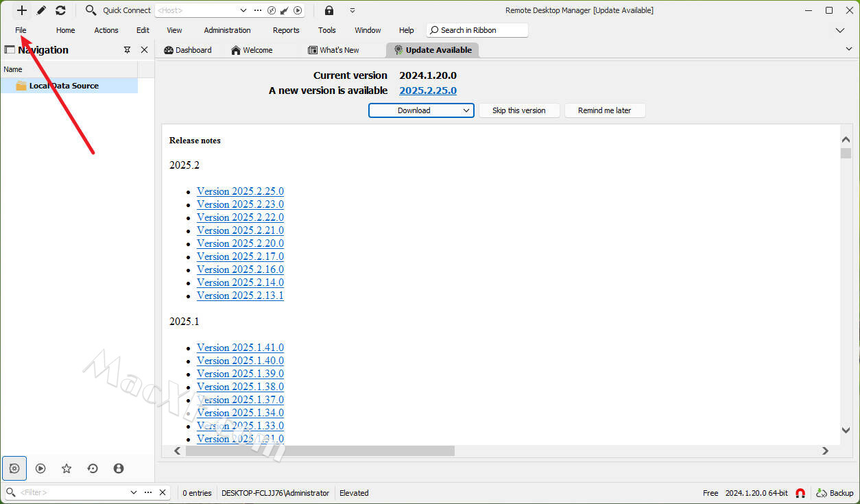Open the Edit ribbon tab
Image resolution: width=860 pixels, height=504 pixels.
click(143, 30)
